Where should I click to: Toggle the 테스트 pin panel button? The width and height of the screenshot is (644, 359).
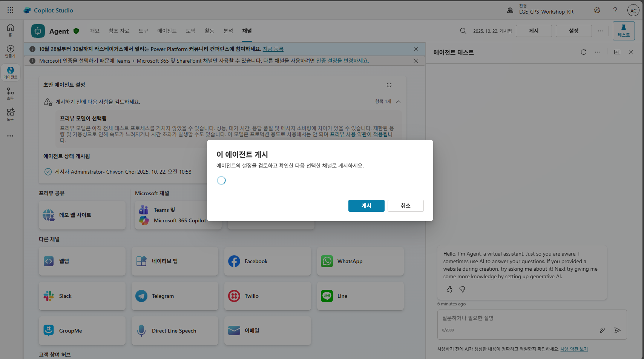pyautogui.click(x=624, y=31)
